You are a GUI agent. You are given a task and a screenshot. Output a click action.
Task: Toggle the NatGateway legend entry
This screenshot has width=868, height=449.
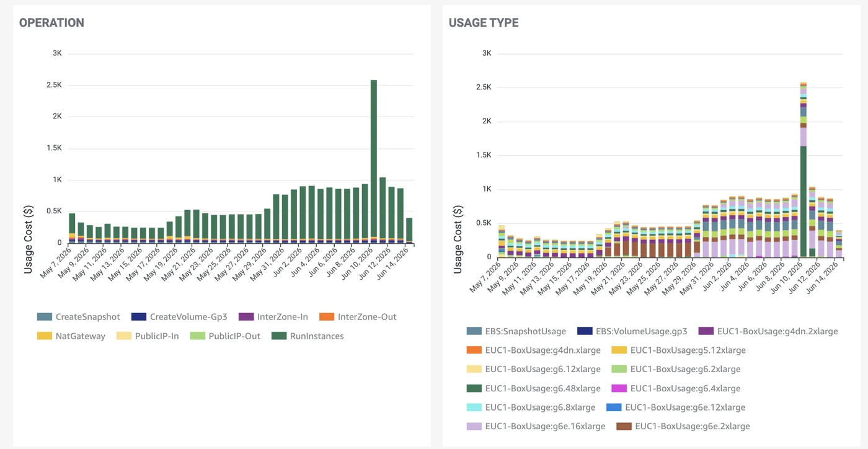pyautogui.click(x=71, y=336)
